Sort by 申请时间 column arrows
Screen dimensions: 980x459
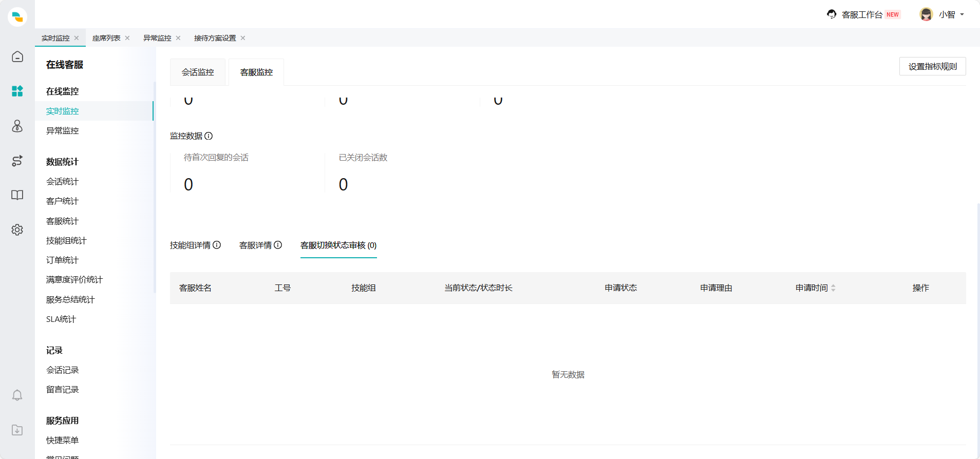[x=833, y=288]
